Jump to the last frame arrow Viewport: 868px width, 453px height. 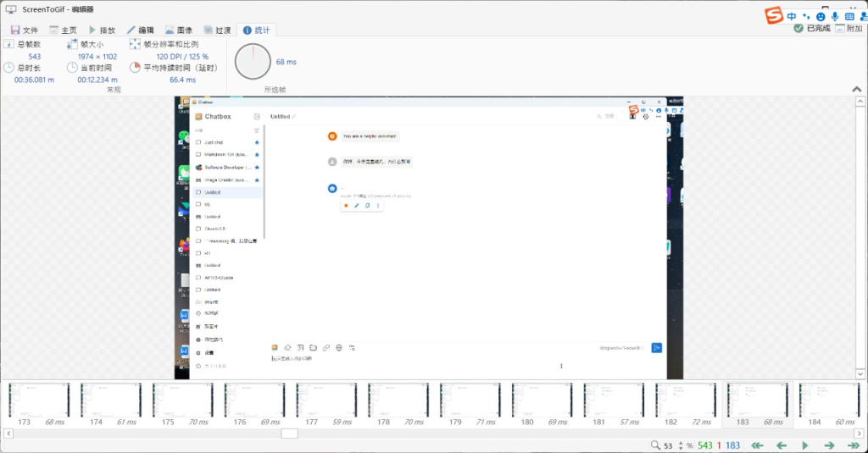(x=854, y=445)
